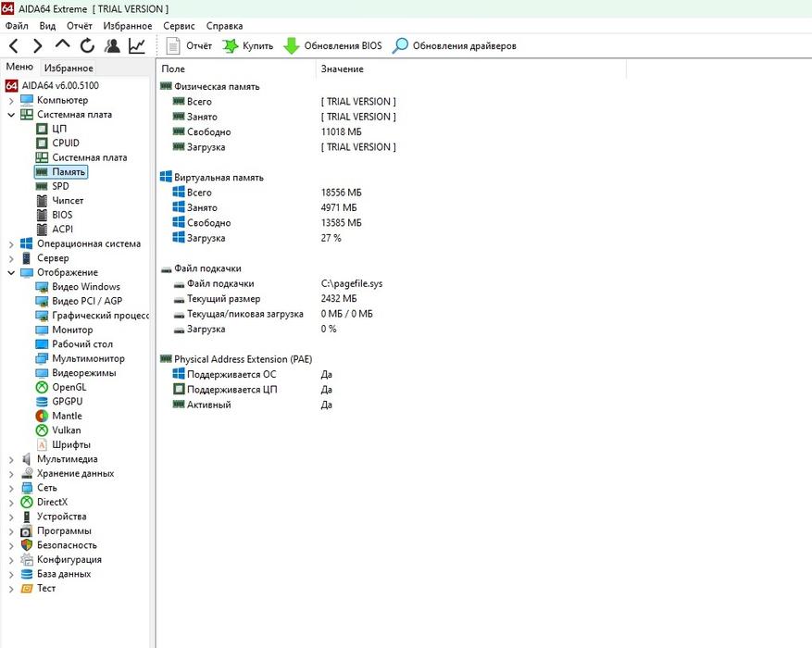The image size is (812, 648).
Task: Go up one level with the Up arrow
Action: coord(62,44)
